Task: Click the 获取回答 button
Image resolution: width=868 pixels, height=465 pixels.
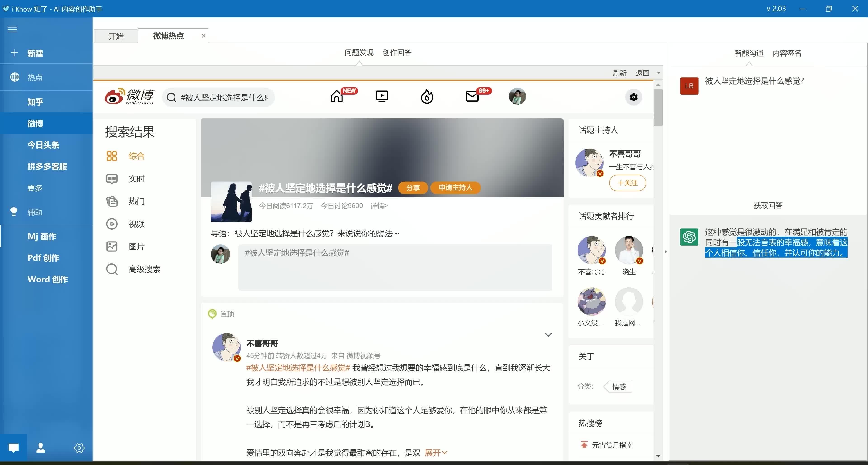Action: tap(768, 205)
